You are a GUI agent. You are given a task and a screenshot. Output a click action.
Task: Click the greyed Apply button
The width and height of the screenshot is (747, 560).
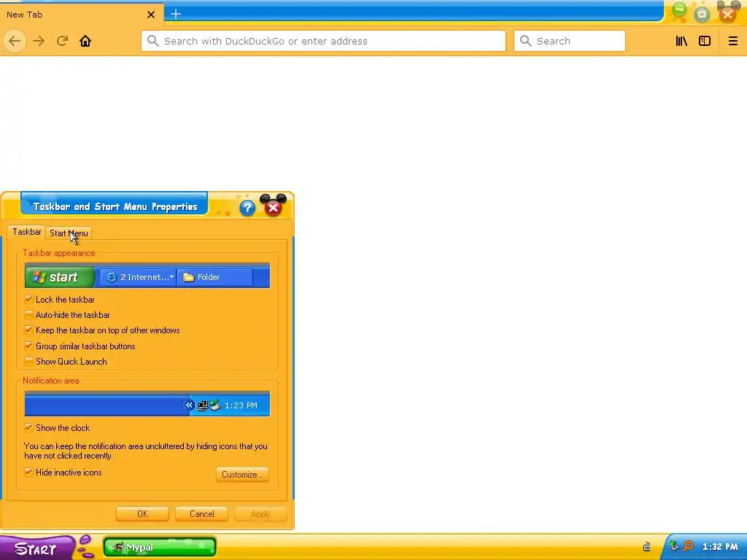click(x=260, y=514)
